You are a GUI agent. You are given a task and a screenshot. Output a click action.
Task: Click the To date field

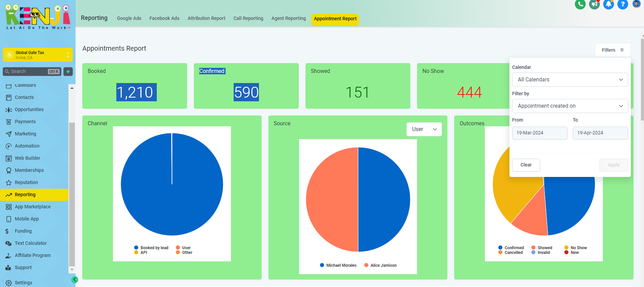[x=600, y=133]
